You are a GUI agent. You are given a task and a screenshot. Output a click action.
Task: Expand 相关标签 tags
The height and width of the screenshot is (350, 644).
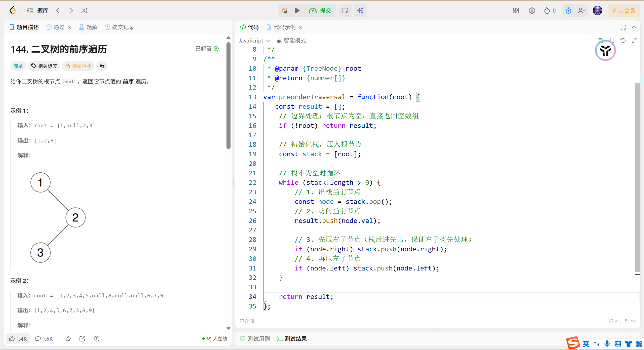tap(44, 66)
